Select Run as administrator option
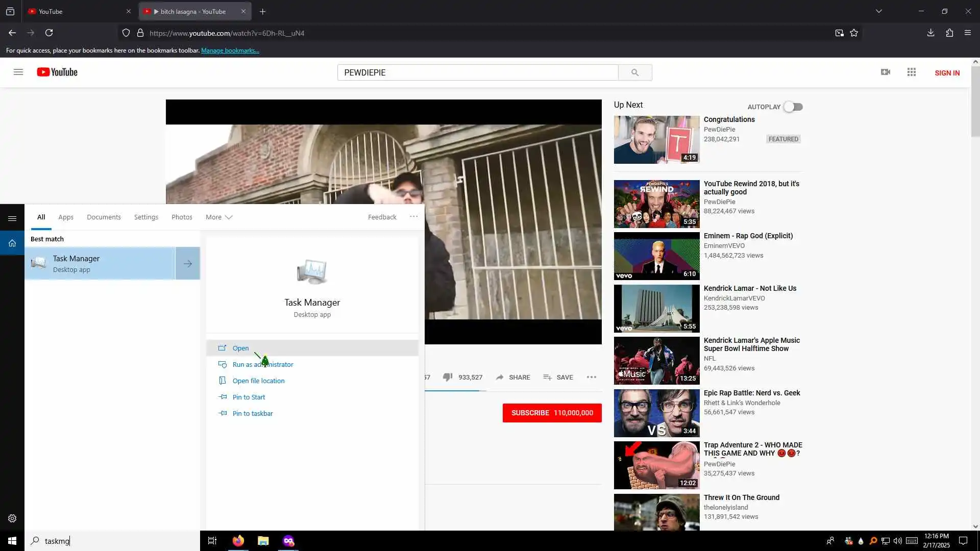This screenshot has height=551, width=980. [x=262, y=364]
